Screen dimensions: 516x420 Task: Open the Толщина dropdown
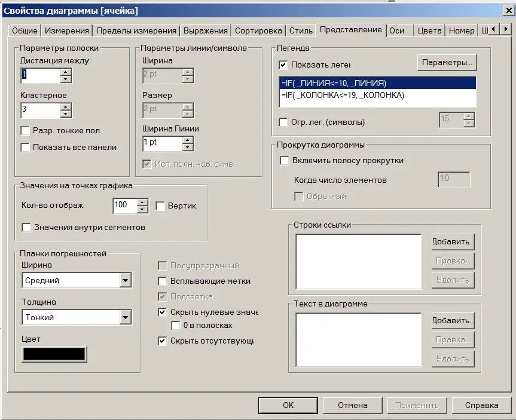tap(77, 317)
